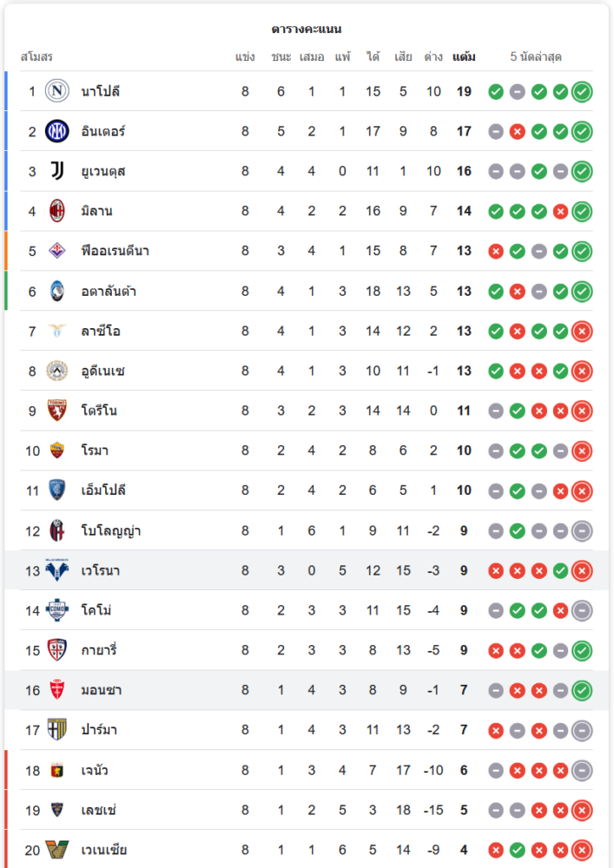
Task: Open the Fiorentina club crest
Action: pos(57,251)
